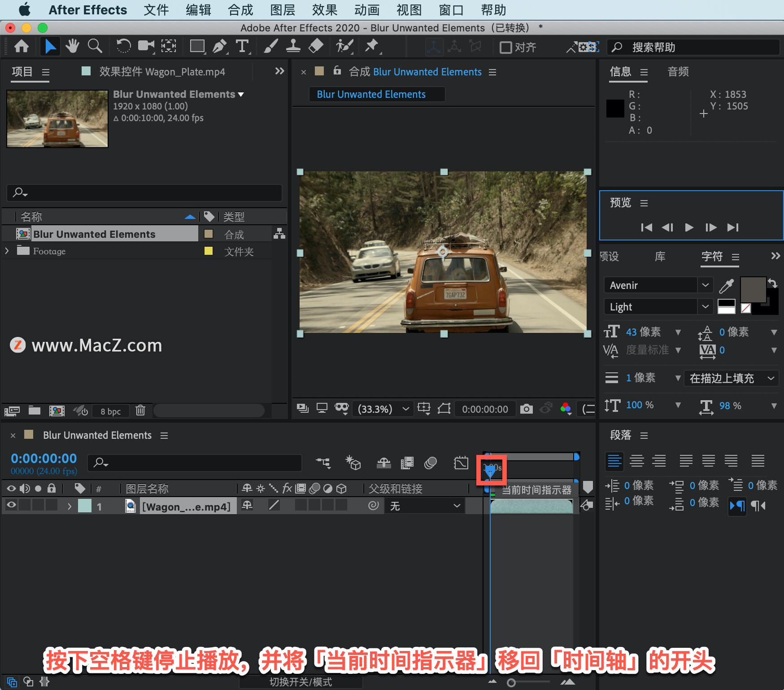This screenshot has height=690, width=784.
Task: Select the Rectangle shape tool
Action: [197, 46]
